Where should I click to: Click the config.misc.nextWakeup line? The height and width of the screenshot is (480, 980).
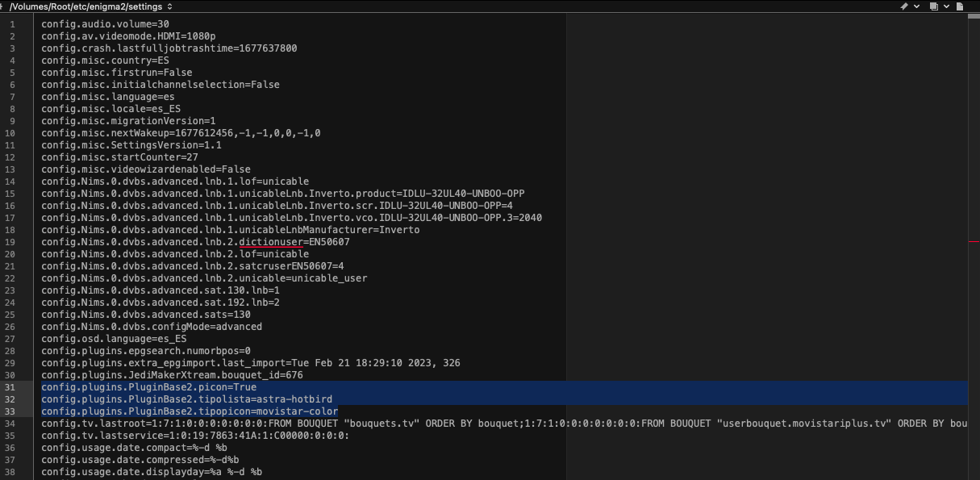pos(181,133)
